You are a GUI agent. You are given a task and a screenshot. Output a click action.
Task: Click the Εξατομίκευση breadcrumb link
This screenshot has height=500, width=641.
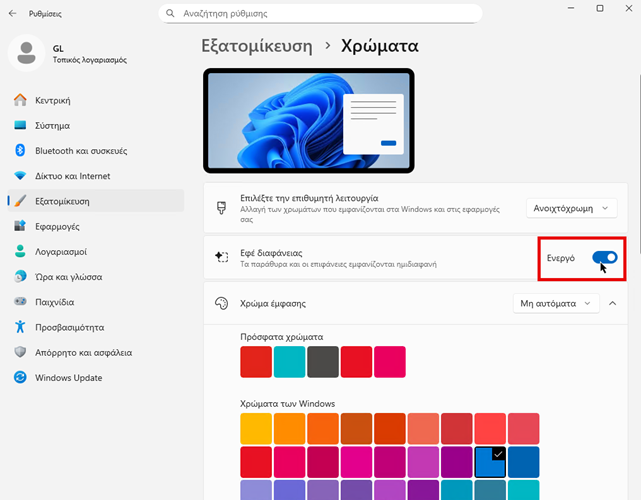pyautogui.click(x=263, y=46)
